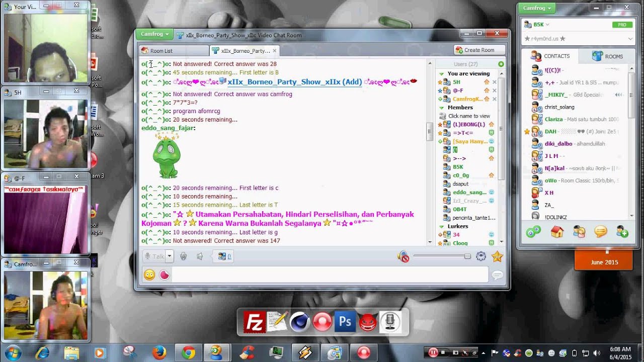Switch to the Room List tab
The height and width of the screenshot is (362, 644).
coord(174,51)
